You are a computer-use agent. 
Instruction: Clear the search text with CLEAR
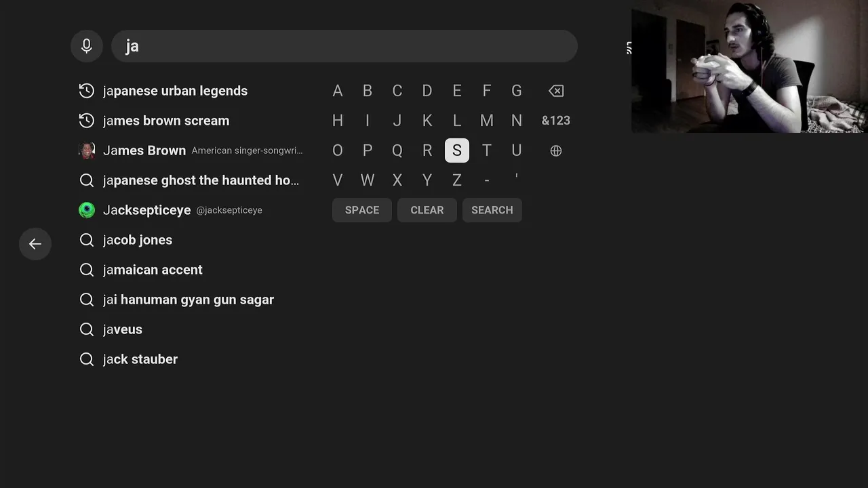click(427, 210)
